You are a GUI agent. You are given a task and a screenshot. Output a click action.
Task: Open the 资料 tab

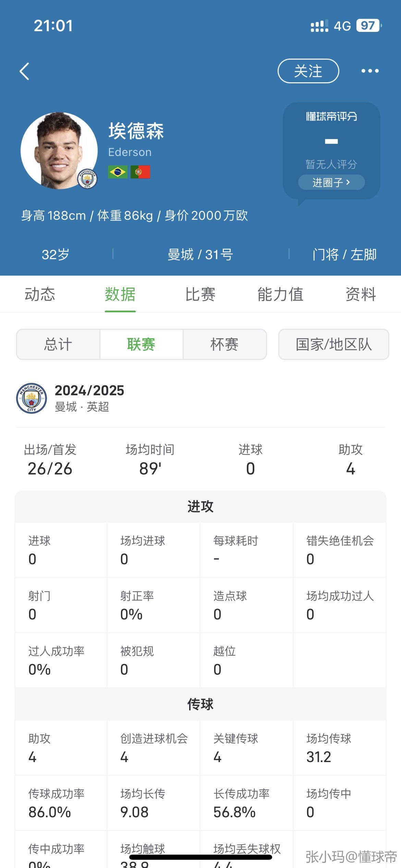pos(361,294)
